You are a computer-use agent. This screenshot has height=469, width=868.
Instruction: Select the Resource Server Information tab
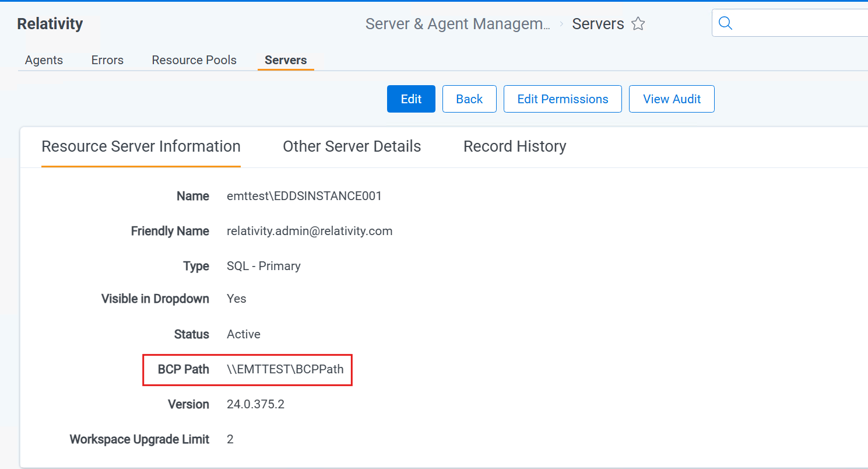pos(141,146)
